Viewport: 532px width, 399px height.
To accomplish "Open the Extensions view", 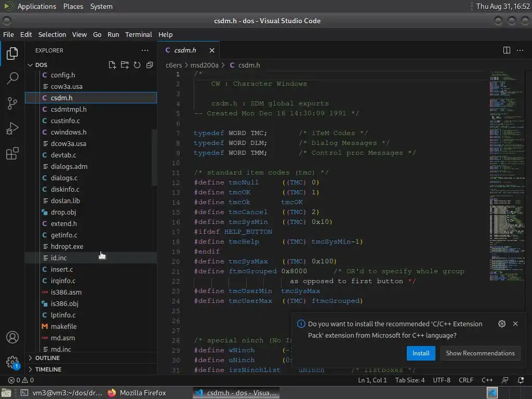I will tap(12, 153).
